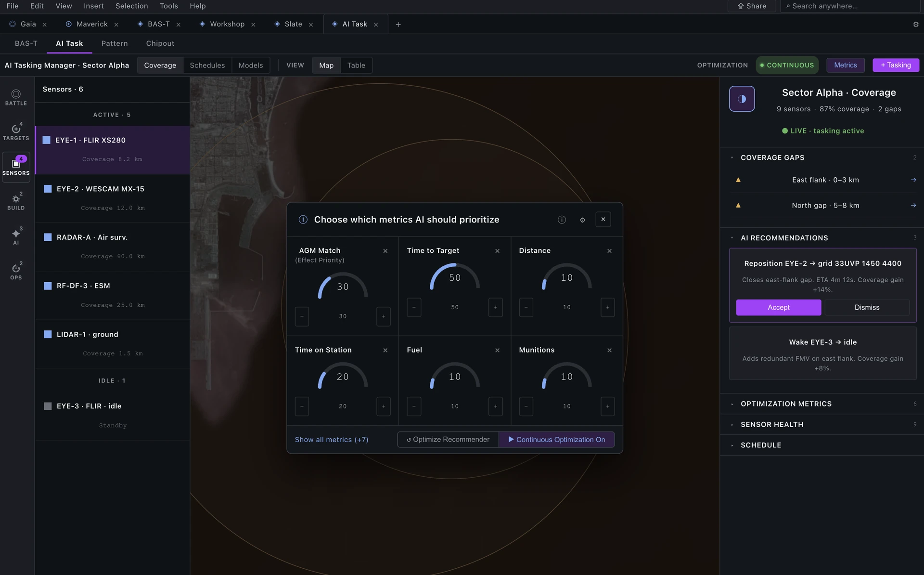Toggle the CONTINUOUS optimization pill
924x575 pixels.
(787, 65)
